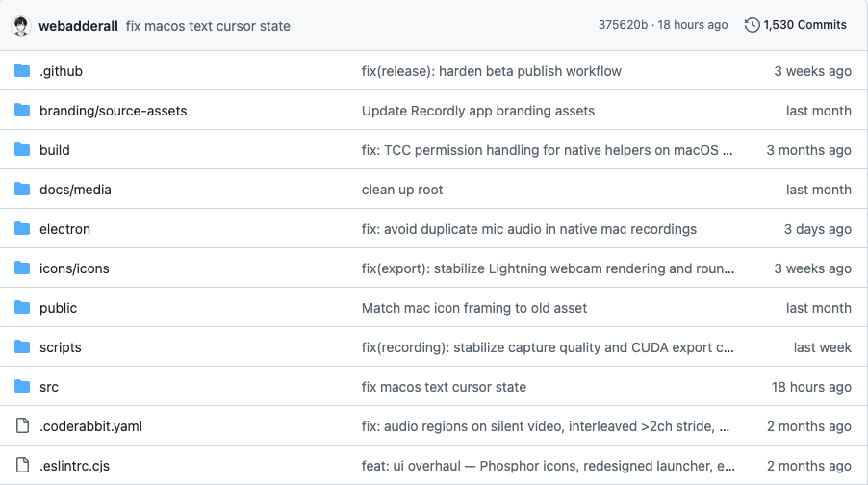
Task: Click the docs/media folder icon
Action: [x=22, y=190]
